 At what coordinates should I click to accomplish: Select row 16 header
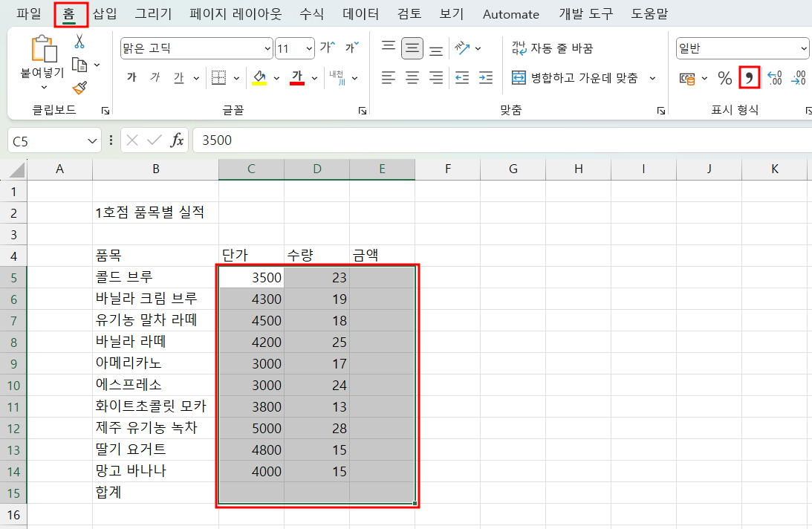pyautogui.click(x=13, y=514)
